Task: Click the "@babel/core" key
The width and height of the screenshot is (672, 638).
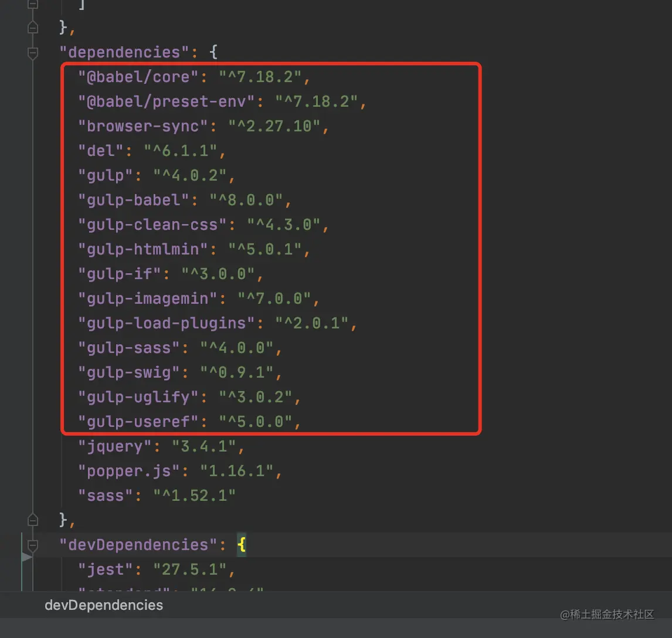Action: pyautogui.click(x=138, y=77)
